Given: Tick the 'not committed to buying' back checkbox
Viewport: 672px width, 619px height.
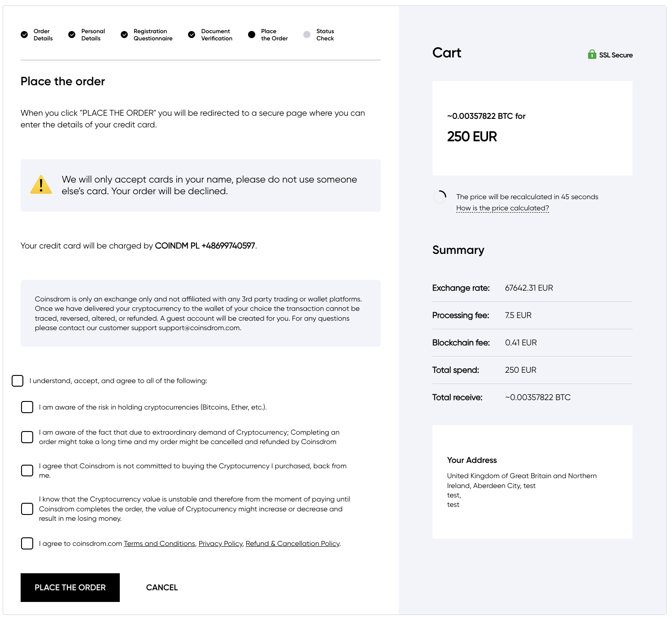Looking at the screenshot, I should coord(27,470).
